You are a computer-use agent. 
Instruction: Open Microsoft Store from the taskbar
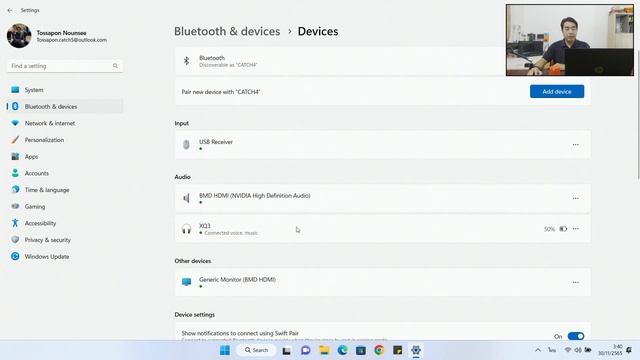point(361,350)
